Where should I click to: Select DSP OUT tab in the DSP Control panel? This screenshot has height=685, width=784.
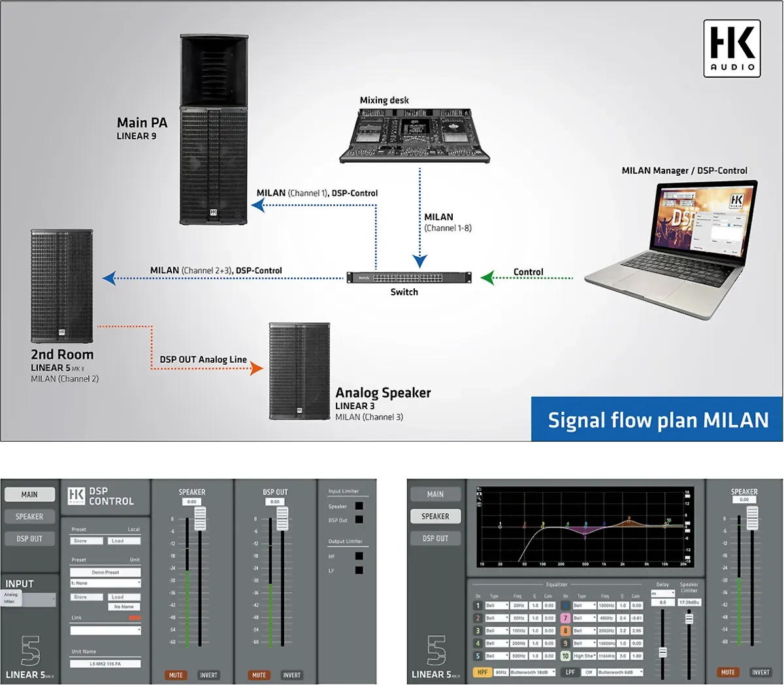[29, 539]
